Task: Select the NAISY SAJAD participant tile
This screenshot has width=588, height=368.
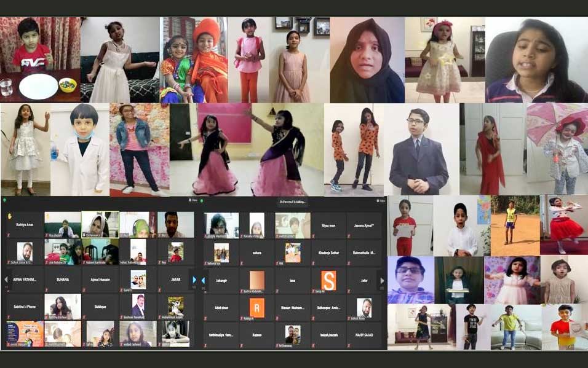Action: 364,334
